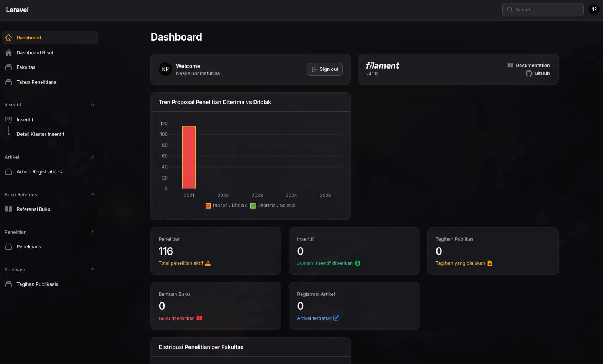The image size is (603, 364).
Task: Click the GitHub logo icon
Action: (x=529, y=73)
